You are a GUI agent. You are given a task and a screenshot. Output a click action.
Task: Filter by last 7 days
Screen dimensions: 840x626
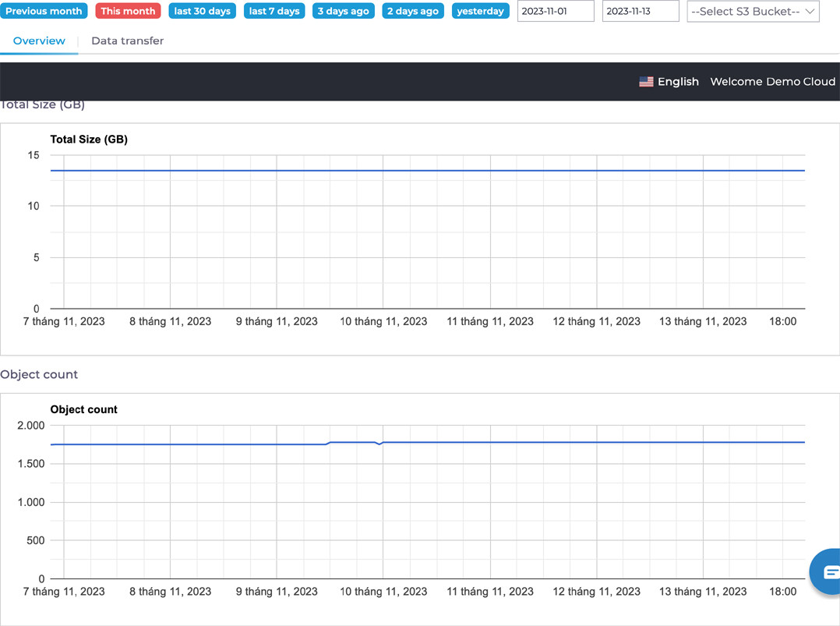[x=274, y=12]
